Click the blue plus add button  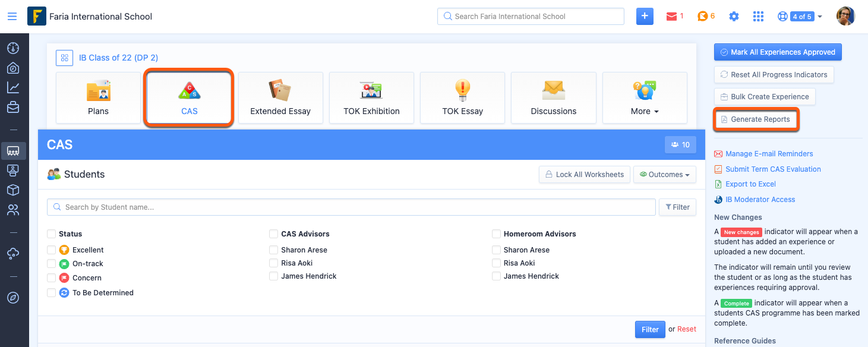645,17
